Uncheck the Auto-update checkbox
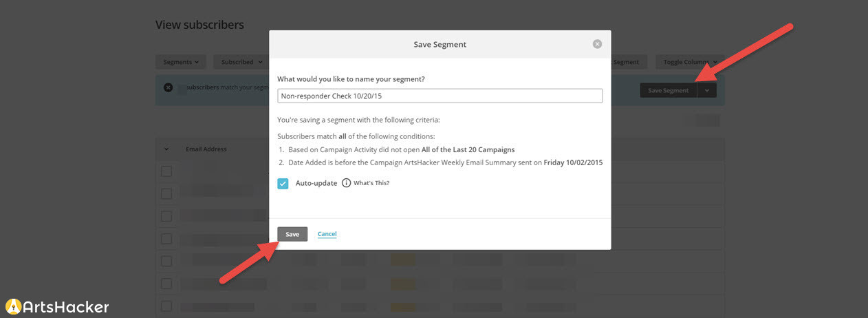The height and width of the screenshot is (318, 868). [x=283, y=184]
